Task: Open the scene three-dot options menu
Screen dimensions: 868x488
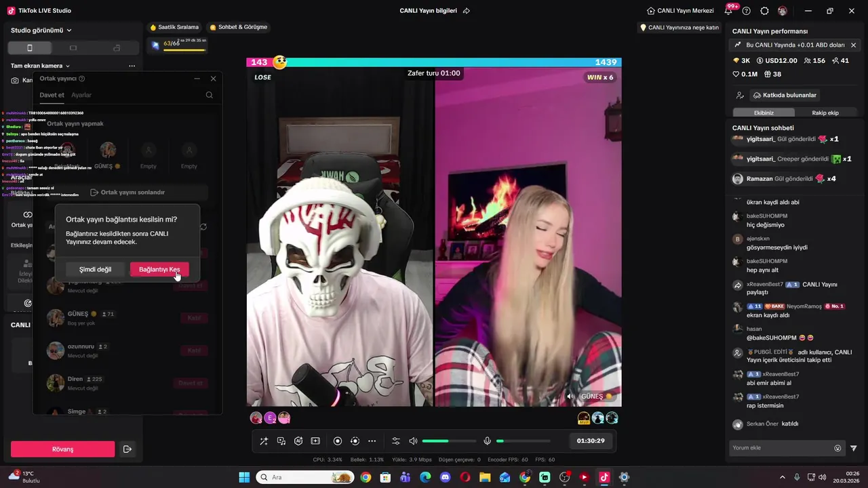Action: (x=132, y=66)
